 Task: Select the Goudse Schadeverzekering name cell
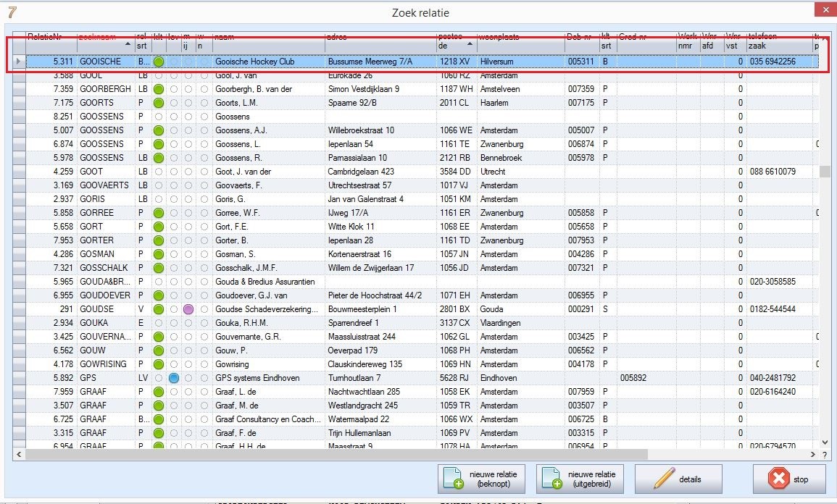coord(269,309)
